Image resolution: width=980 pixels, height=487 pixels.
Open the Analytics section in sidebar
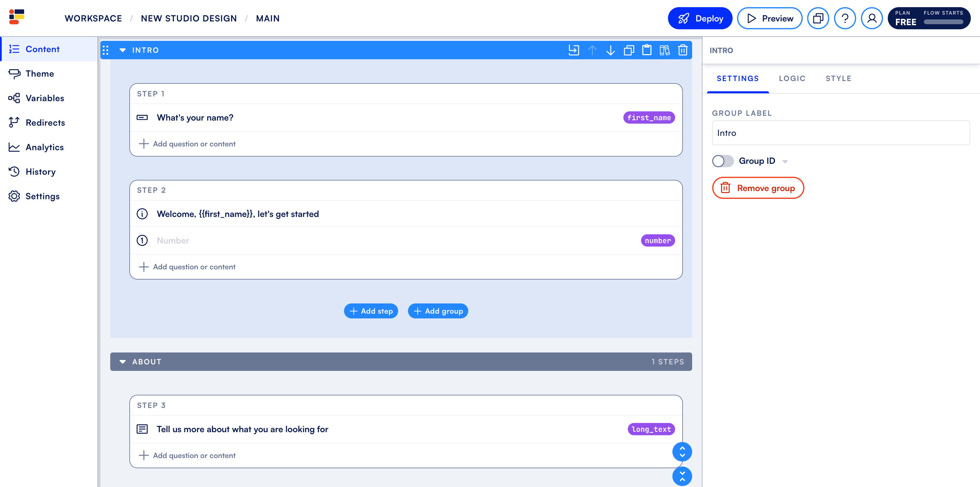pyautogui.click(x=49, y=147)
